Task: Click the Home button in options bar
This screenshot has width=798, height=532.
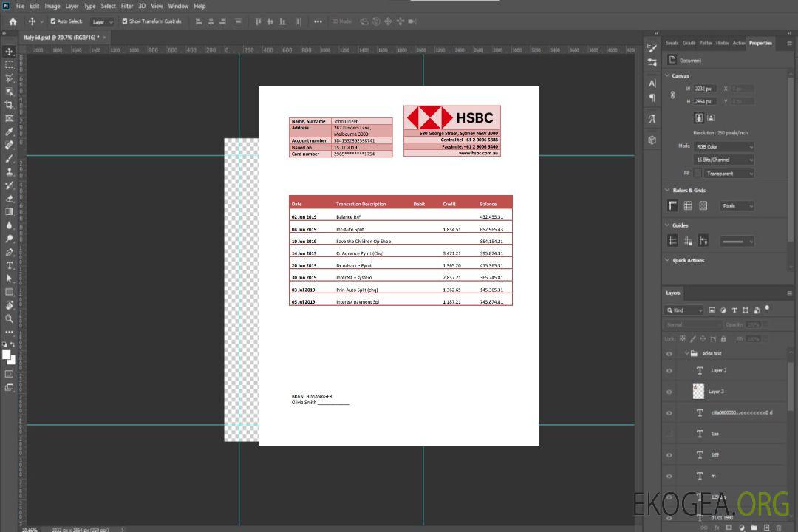Action: [13, 21]
